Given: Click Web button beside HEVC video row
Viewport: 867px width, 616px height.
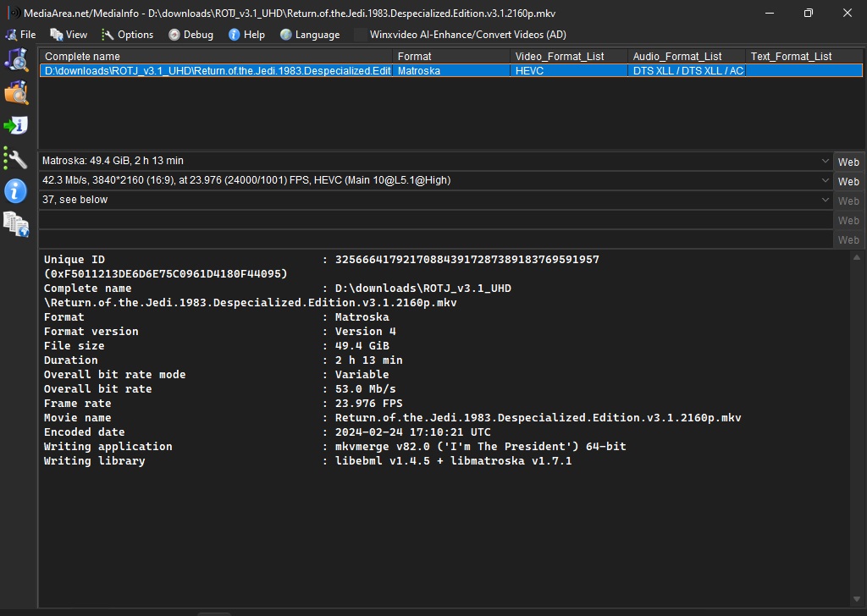Looking at the screenshot, I should [848, 181].
